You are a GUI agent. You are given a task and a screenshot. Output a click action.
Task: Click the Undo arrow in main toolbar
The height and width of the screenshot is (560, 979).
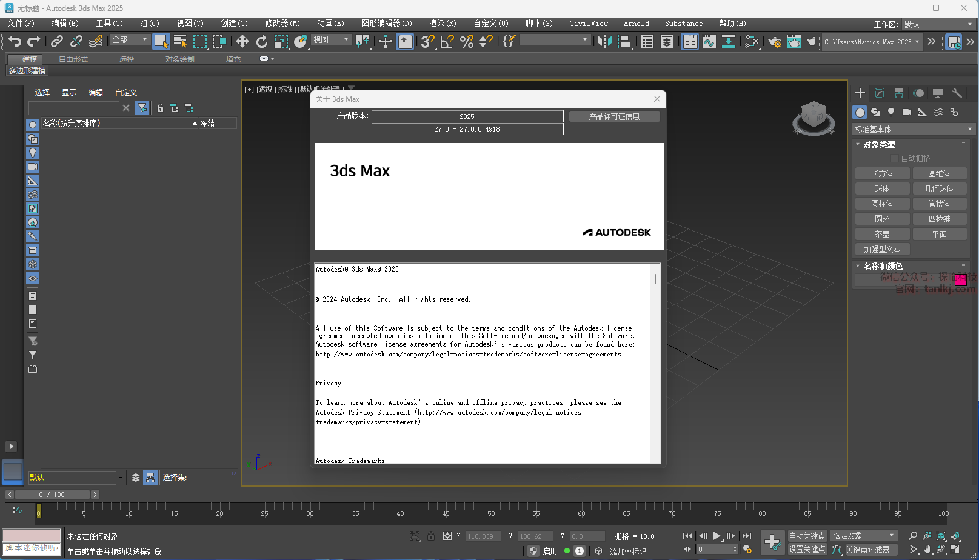(15, 41)
